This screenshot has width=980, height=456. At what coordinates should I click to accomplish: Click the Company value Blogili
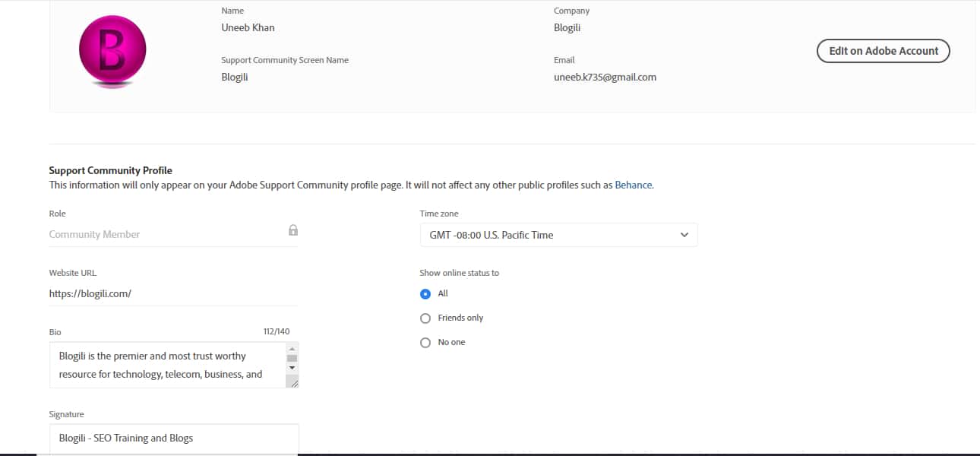[567, 27]
